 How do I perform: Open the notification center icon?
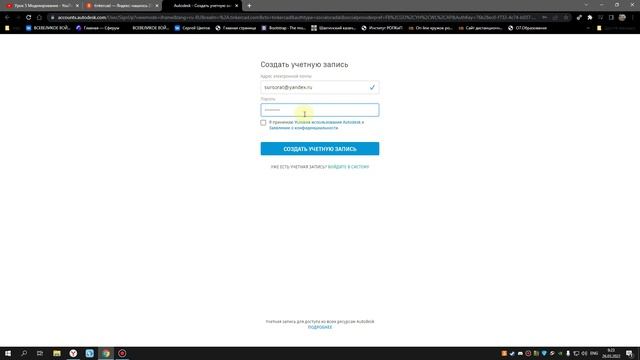tap(629, 353)
